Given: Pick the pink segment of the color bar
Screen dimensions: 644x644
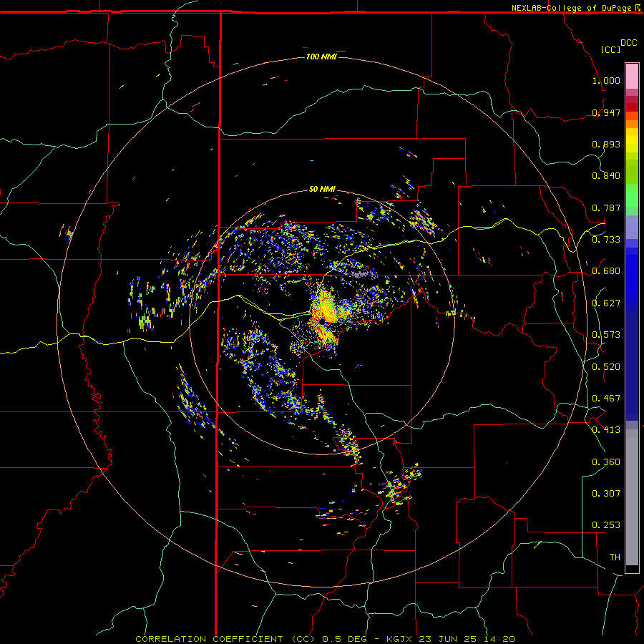Looking at the screenshot, I should point(632,77).
